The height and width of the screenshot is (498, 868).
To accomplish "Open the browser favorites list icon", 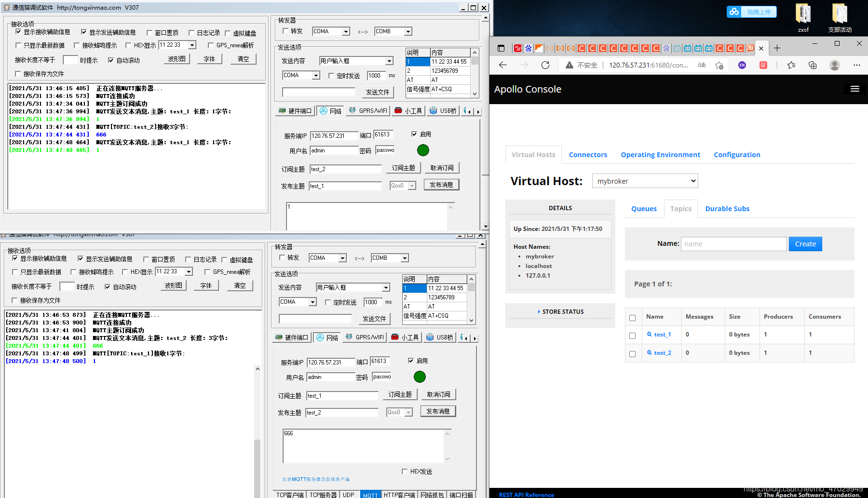I will pyautogui.click(x=791, y=65).
